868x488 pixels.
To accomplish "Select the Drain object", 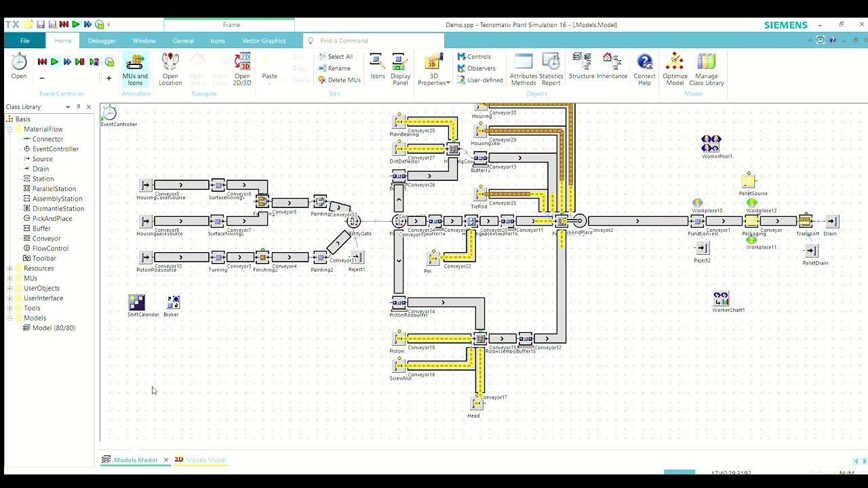I will point(832,222).
